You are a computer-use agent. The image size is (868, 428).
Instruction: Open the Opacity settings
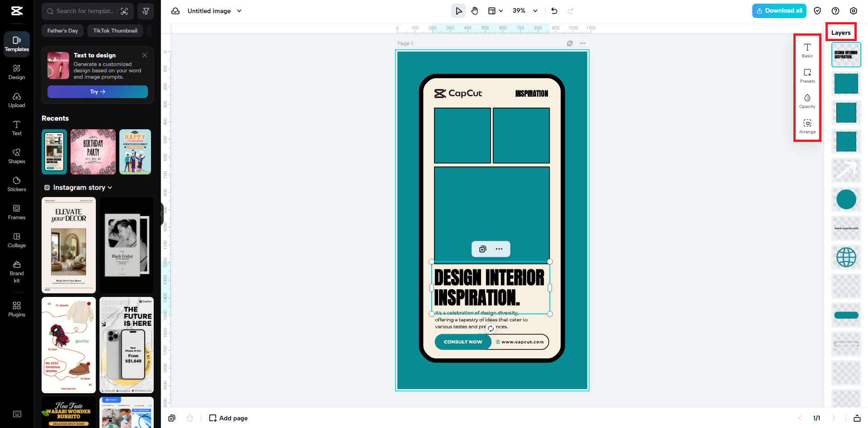[x=807, y=101]
